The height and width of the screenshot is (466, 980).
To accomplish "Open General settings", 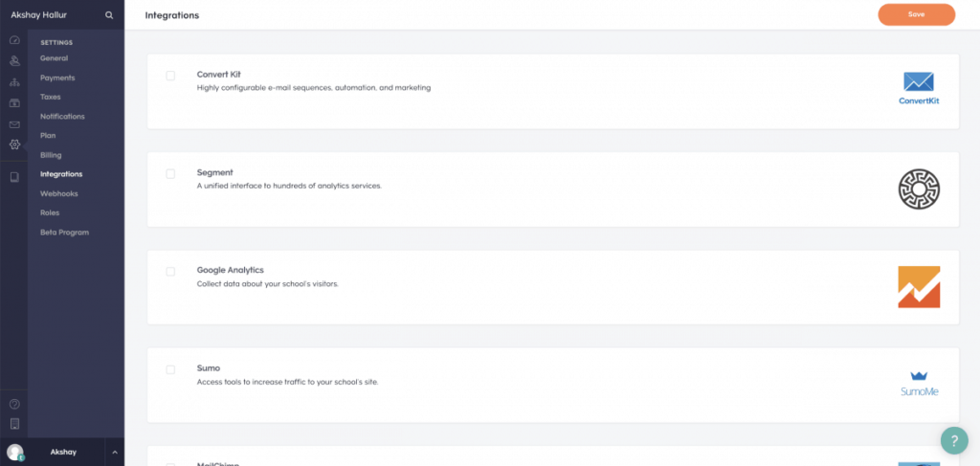I will [x=54, y=58].
